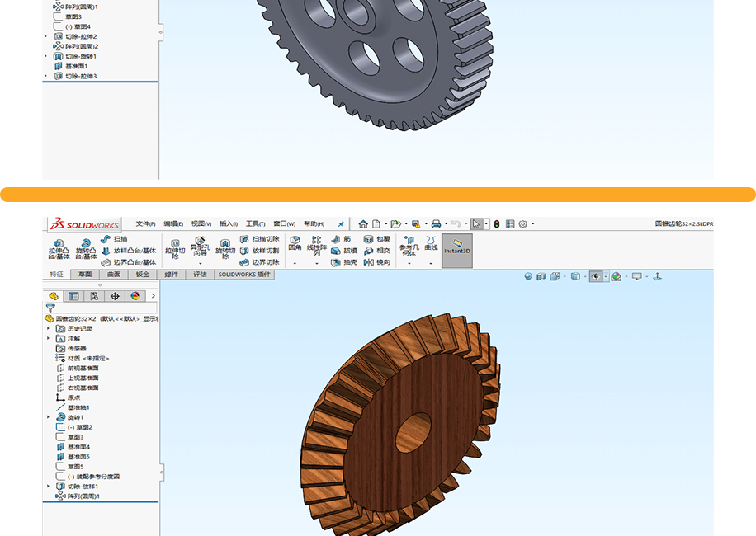Choose the 放样凸台/基体 loft boss feature
756x536 pixels.
(129, 251)
